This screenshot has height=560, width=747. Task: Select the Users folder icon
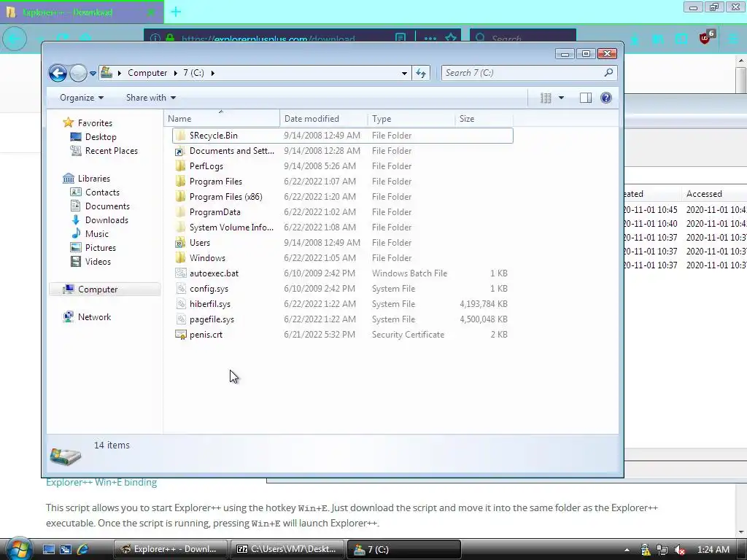[180, 242]
